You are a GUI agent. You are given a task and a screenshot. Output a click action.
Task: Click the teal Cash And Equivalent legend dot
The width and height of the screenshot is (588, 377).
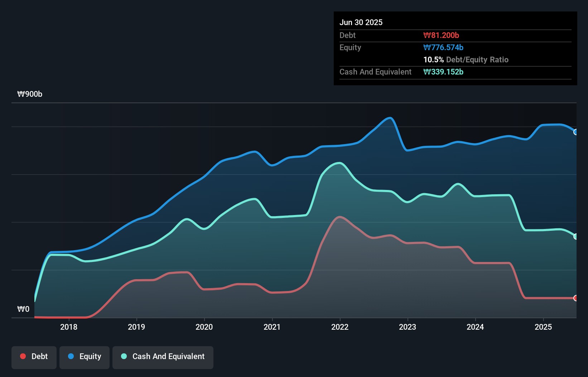(123, 356)
